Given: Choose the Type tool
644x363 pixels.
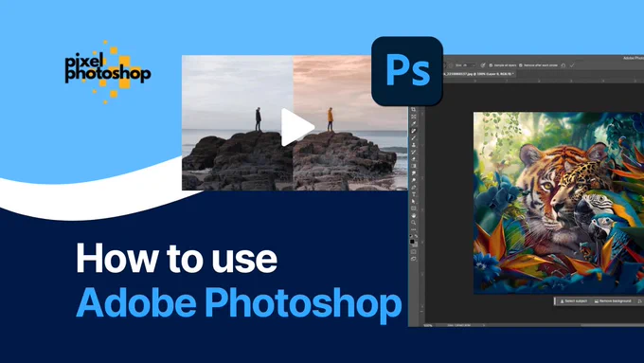Looking at the screenshot, I should 414,194.
